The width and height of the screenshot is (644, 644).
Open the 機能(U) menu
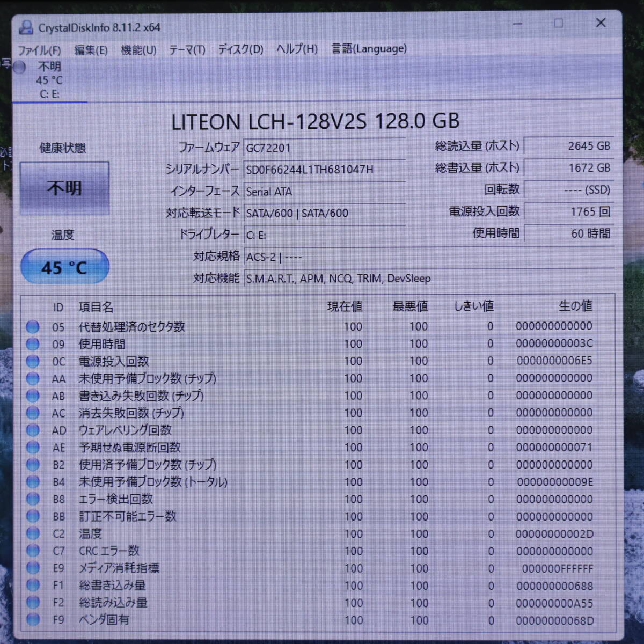pyautogui.click(x=138, y=50)
